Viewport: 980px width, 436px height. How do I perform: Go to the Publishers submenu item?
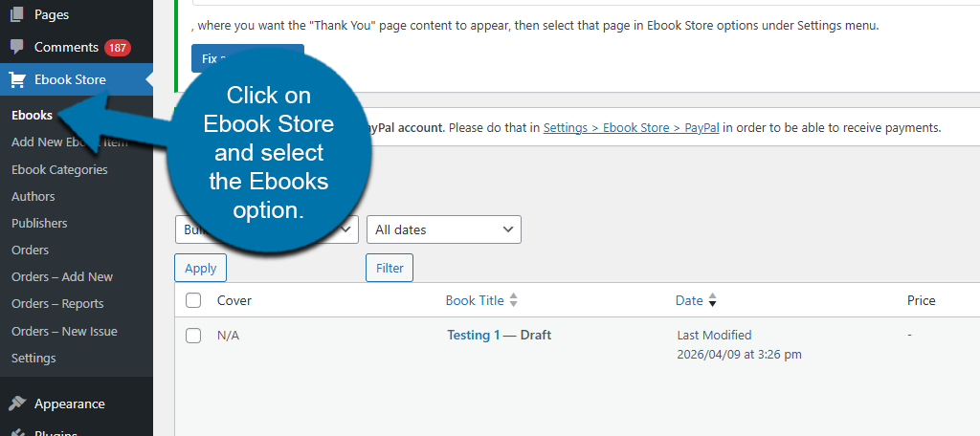[x=39, y=224]
